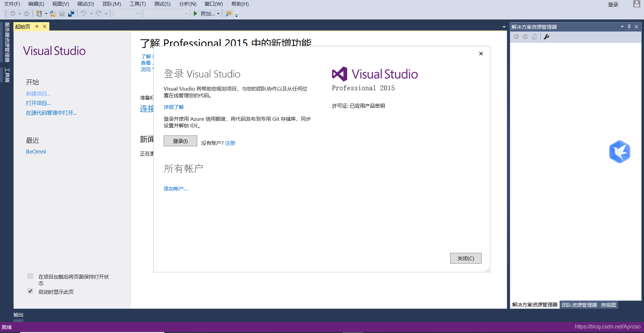Toggle auto-hide pin on Solution Explorer panel
Viewport: 644px width, 333px height.
point(629,27)
